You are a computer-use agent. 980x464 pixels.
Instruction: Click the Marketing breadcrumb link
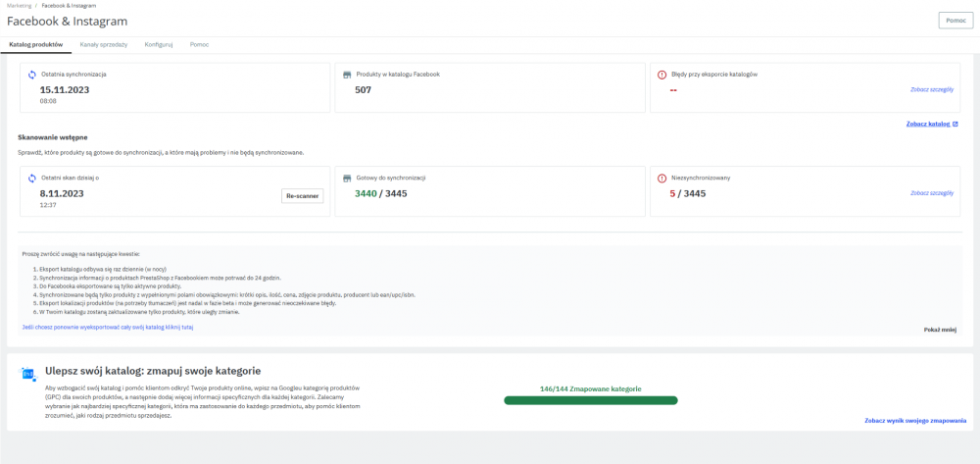[19, 5]
